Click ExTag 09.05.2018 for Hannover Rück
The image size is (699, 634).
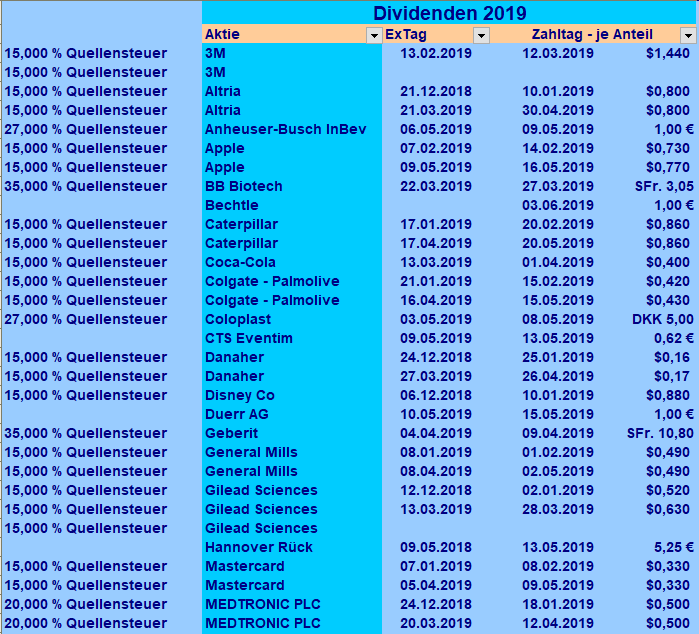pyautogui.click(x=436, y=548)
